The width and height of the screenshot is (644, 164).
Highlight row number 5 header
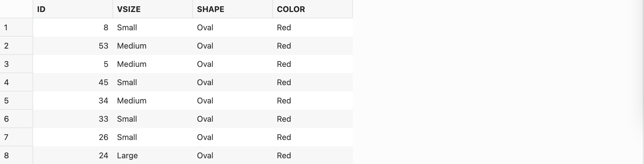point(16,101)
